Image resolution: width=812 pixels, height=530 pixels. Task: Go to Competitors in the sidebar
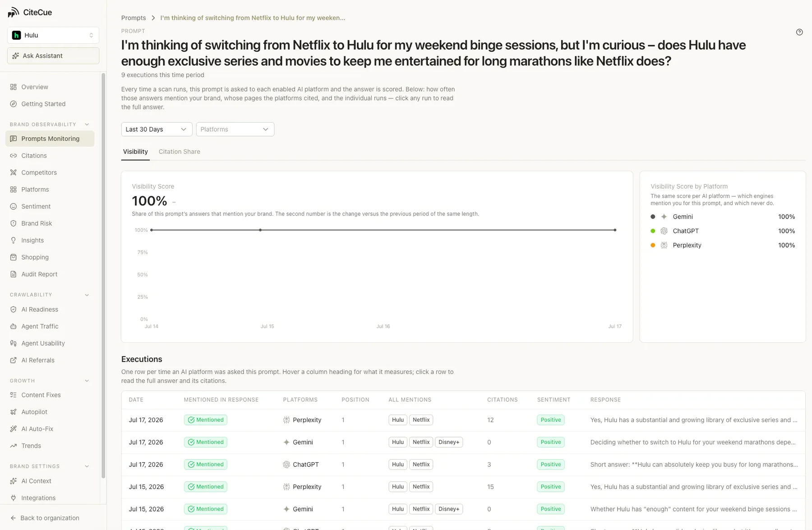point(50,172)
